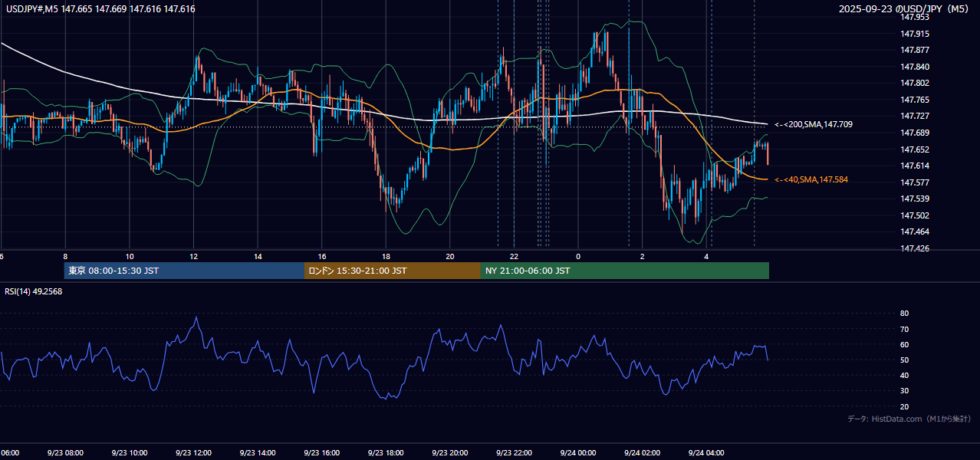Click the RSI 60 level label
980x460 pixels.
pos(904,344)
